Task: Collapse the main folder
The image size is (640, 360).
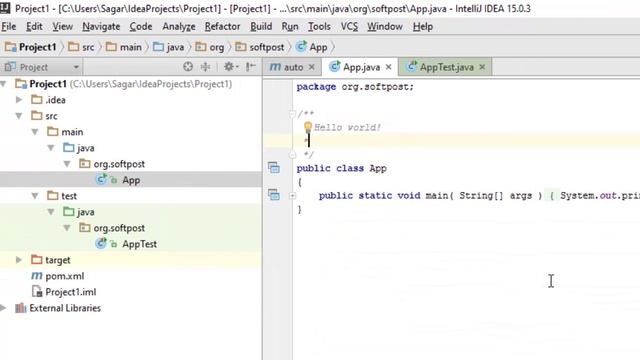Action: [x=35, y=132]
